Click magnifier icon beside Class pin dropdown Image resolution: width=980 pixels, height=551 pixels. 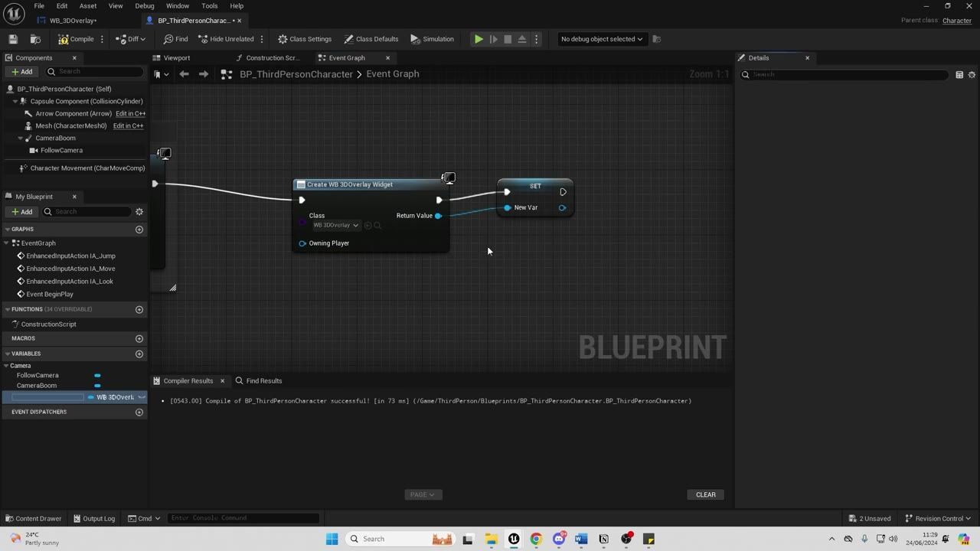coord(377,226)
